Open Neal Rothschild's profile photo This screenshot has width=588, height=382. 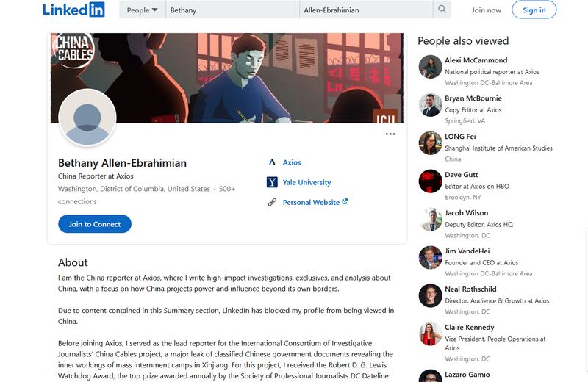431,296
